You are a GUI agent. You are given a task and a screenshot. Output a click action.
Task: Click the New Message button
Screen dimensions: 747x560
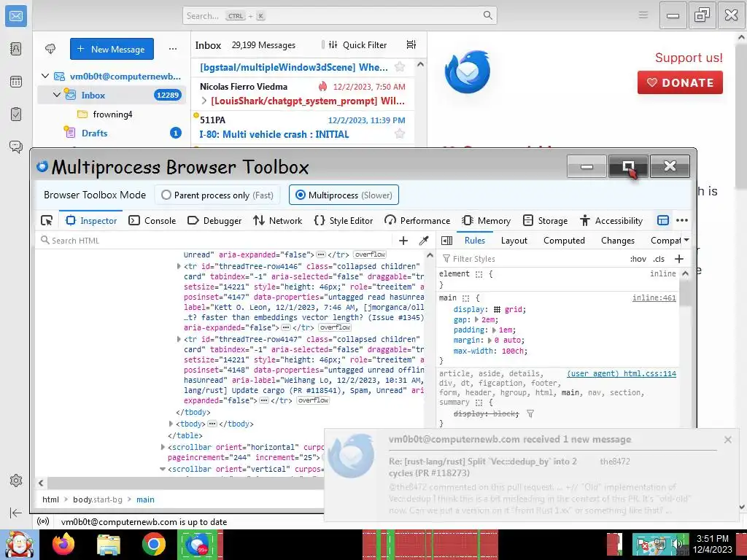tap(112, 49)
